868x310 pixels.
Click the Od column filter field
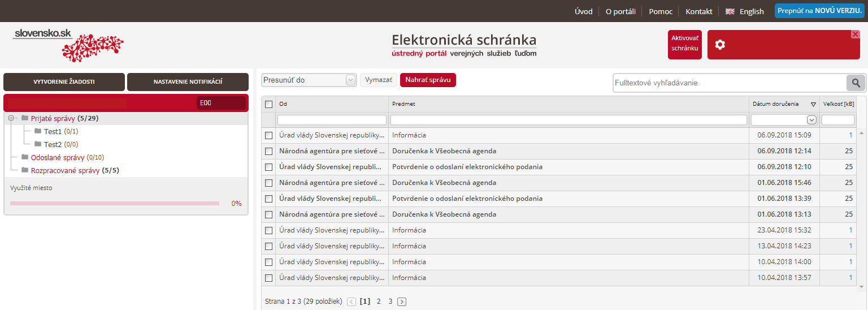click(x=332, y=120)
